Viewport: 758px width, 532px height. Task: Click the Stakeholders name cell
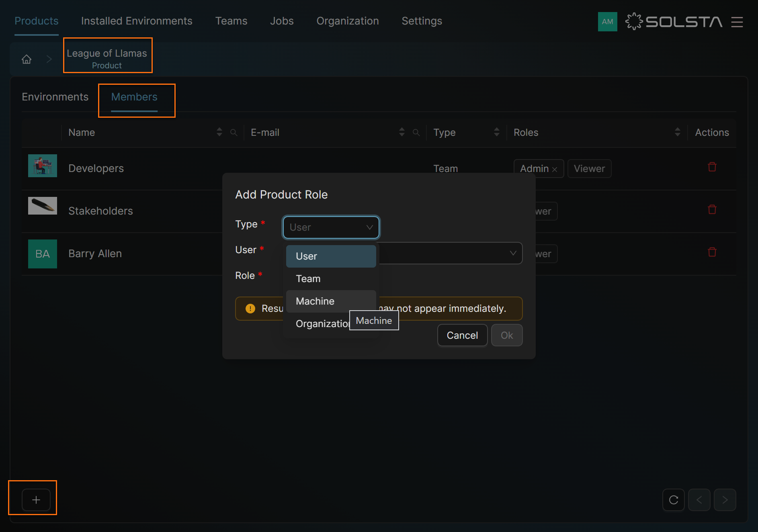click(x=100, y=211)
